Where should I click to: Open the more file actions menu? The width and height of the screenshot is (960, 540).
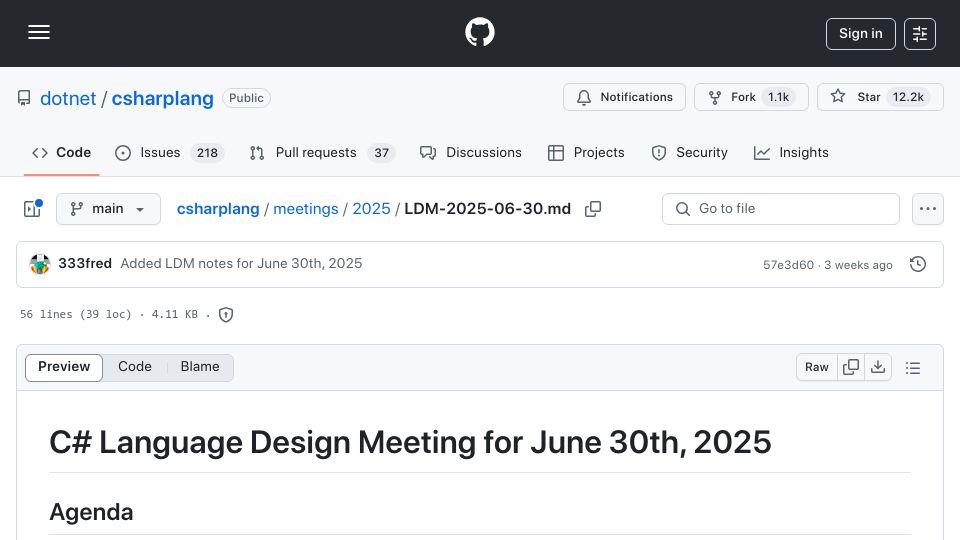tap(928, 209)
